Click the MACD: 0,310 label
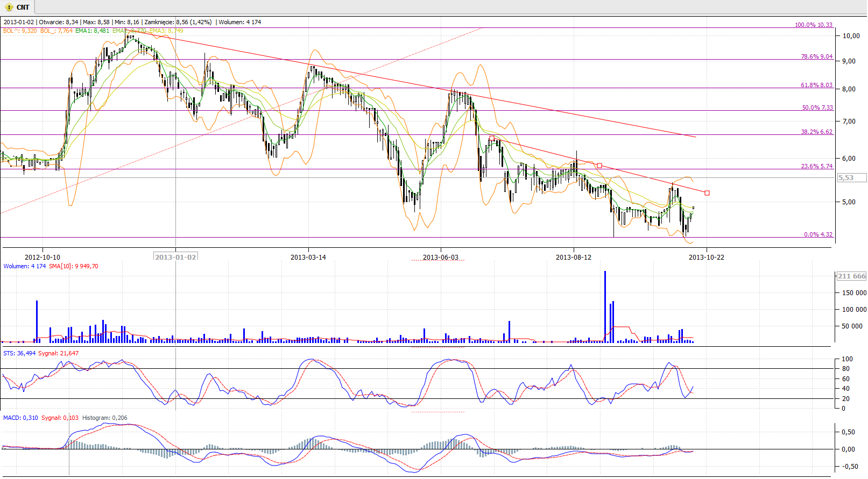Screen dimensions: 868x479 [x=20, y=418]
